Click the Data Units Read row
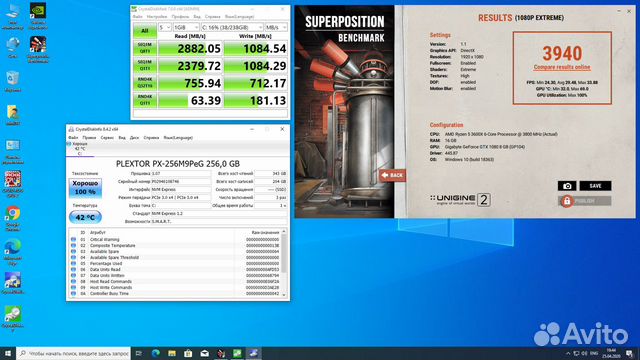Image resolution: width=640 pixels, height=360 pixels. pyautogui.click(x=176, y=270)
